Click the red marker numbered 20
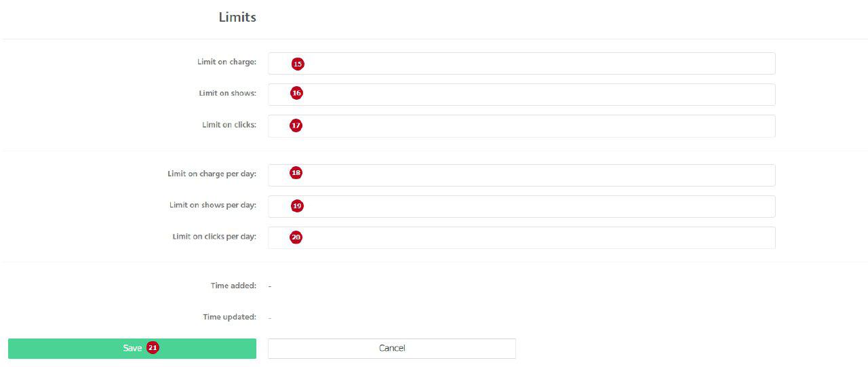Viewport: 868px width, 367px height. 296,237
